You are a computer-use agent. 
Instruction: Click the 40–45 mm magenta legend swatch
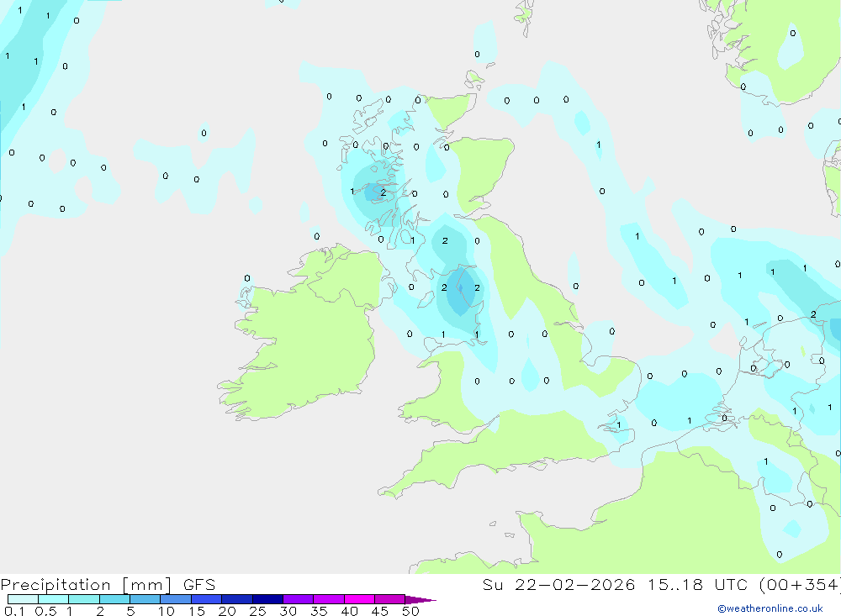pyautogui.click(x=359, y=599)
